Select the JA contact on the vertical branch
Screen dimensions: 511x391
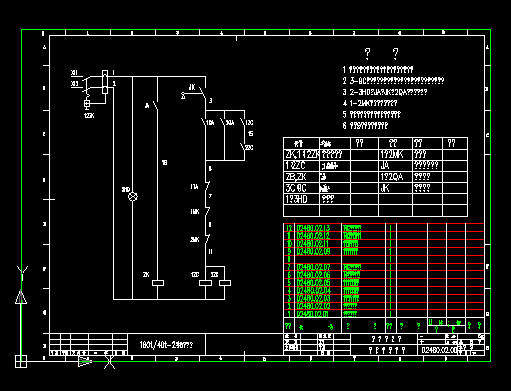coord(155,106)
